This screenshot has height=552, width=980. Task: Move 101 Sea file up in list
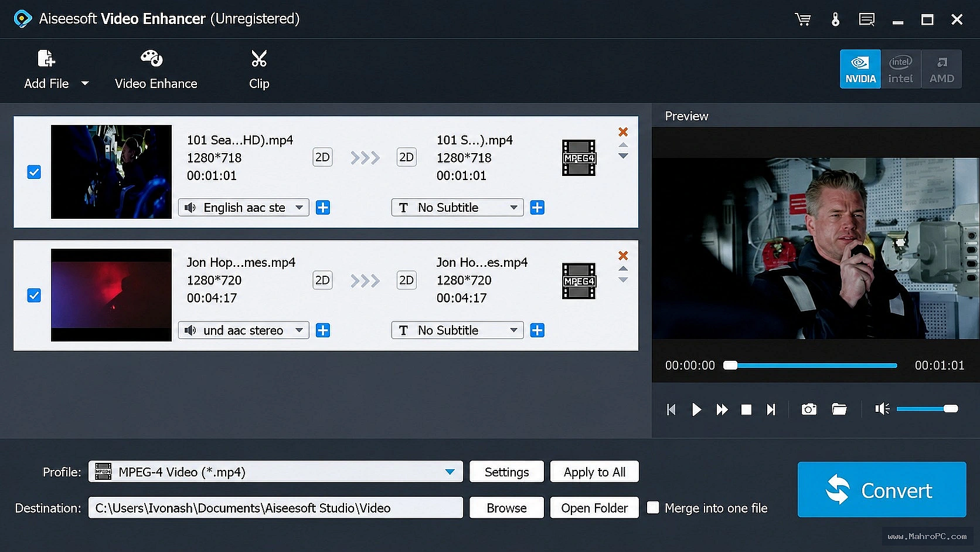(x=623, y=145)
